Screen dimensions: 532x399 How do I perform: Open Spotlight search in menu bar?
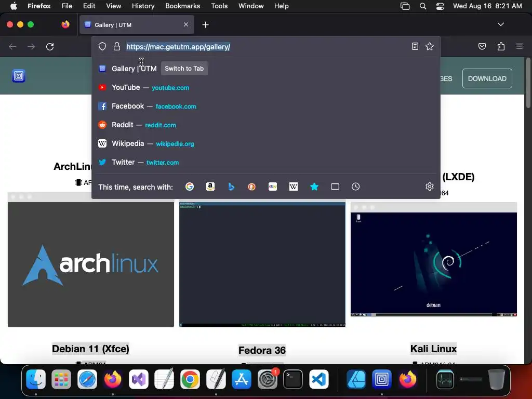tap(423, 6)
